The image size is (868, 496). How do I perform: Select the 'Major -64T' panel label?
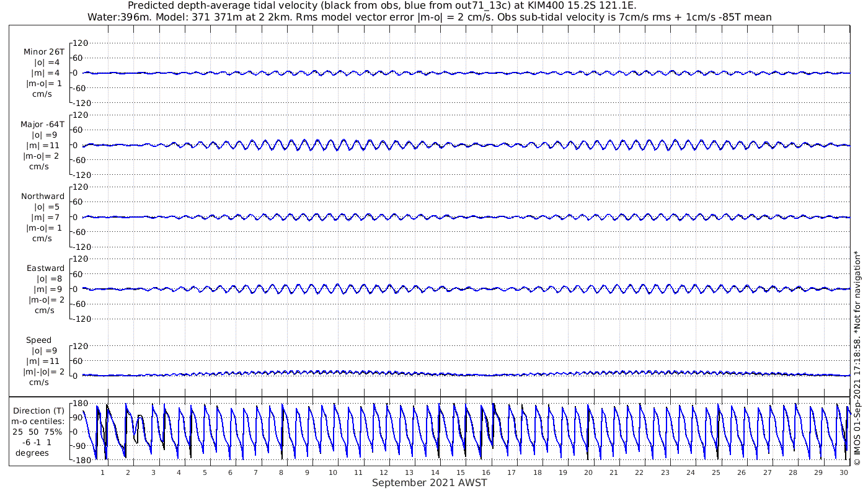coord(43,125)
